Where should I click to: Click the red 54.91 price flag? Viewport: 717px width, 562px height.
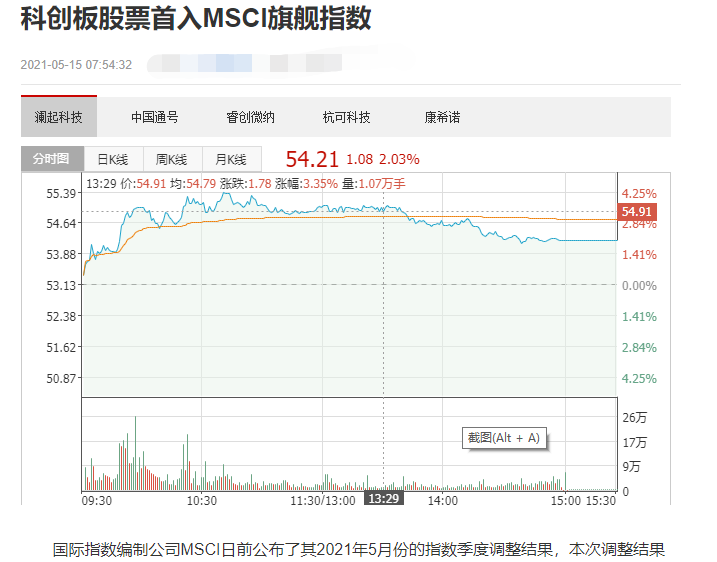point(637,212)
